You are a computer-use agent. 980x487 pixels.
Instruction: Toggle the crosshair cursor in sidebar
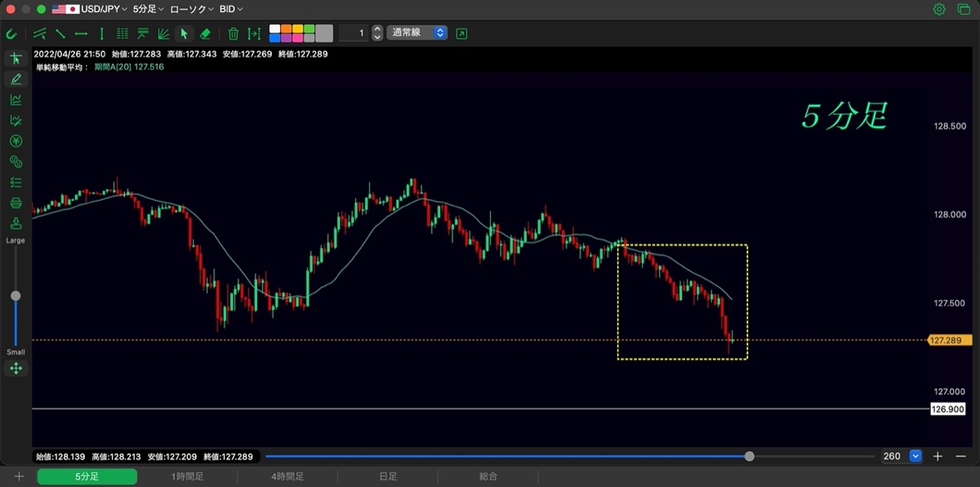coord(16,58)
